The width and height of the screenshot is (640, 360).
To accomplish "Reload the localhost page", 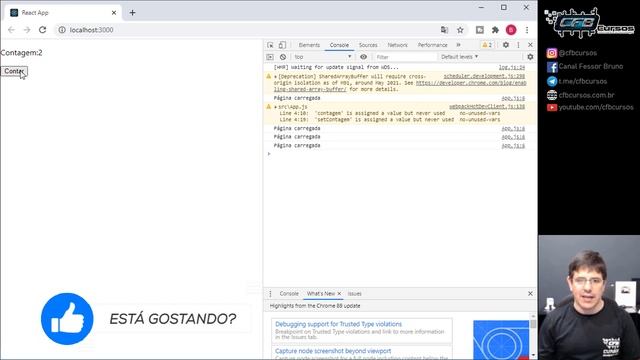I will [42, 30].
